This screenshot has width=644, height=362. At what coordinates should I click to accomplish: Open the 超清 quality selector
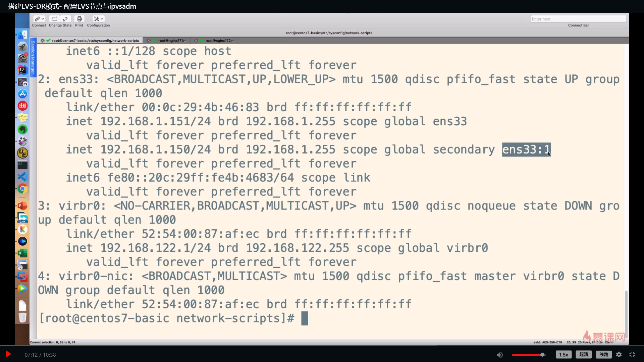[x=584, y=355]
